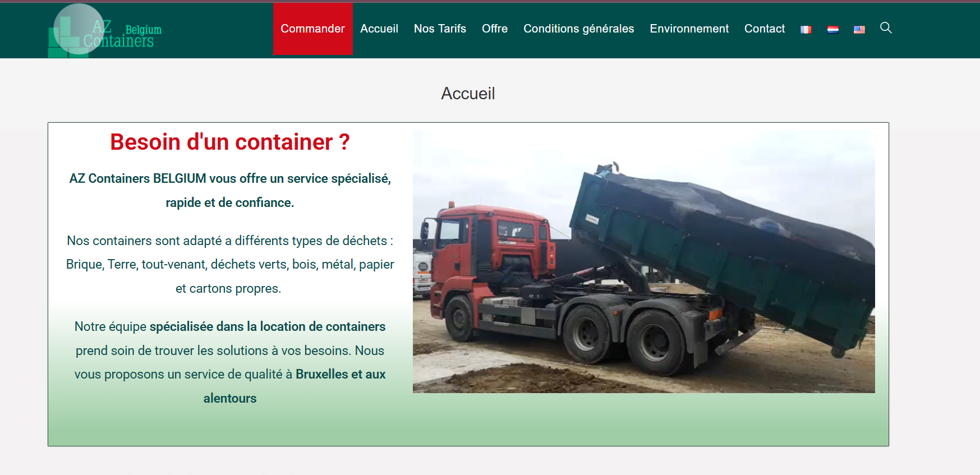Click the 'prend soin de trouver les solutions' sentence
980x475 pixels.
(x=229, y=351)
